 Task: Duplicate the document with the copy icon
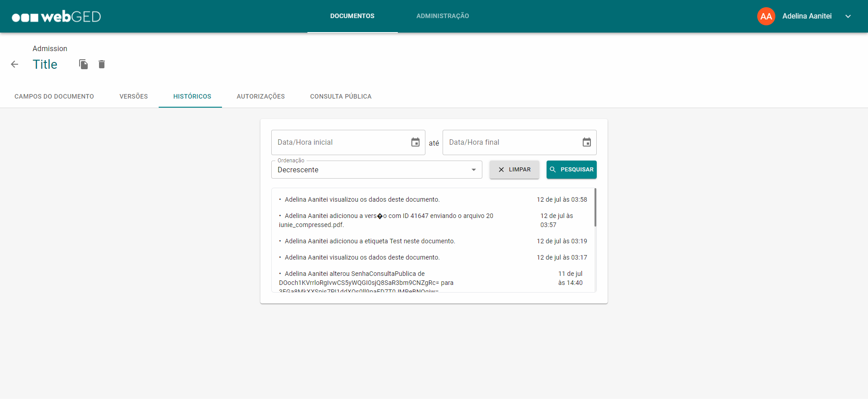[83, 64]
